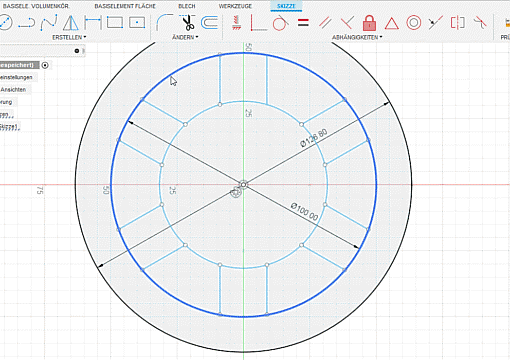Switch to WERKZEUGE tab
510x360 pixels.
pyautogui.click(x=235, y=6)
